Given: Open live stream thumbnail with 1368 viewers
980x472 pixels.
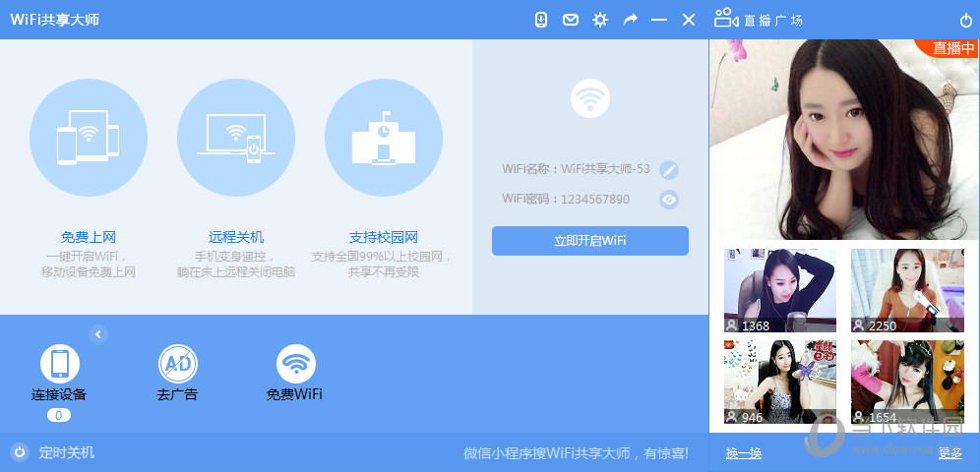Looking at the screenshot, I should click(x=779, y=290).
